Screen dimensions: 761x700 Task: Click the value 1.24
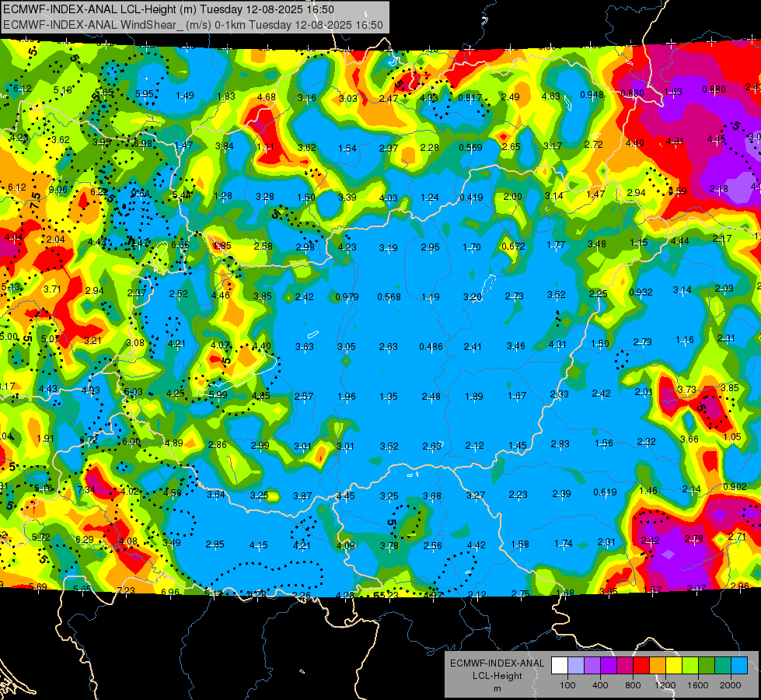pyautogui.click(x=430, y=198)
